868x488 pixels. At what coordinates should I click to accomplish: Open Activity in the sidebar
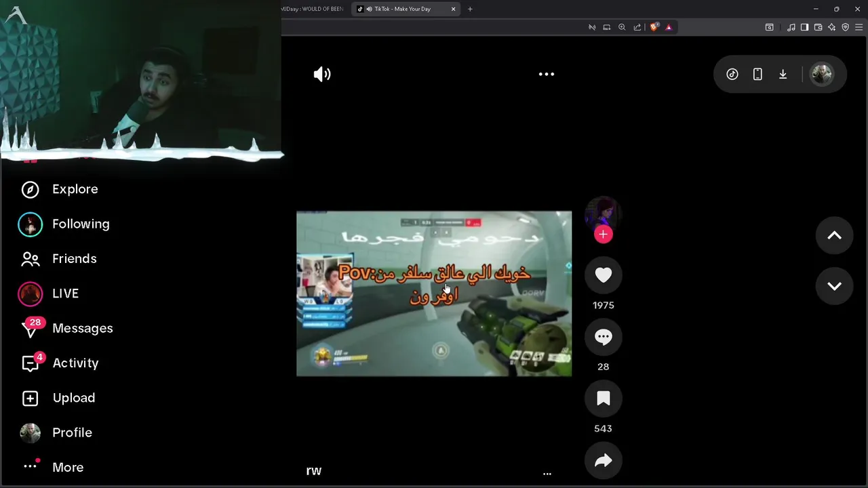pyautogui.click(x=75, y=363)
